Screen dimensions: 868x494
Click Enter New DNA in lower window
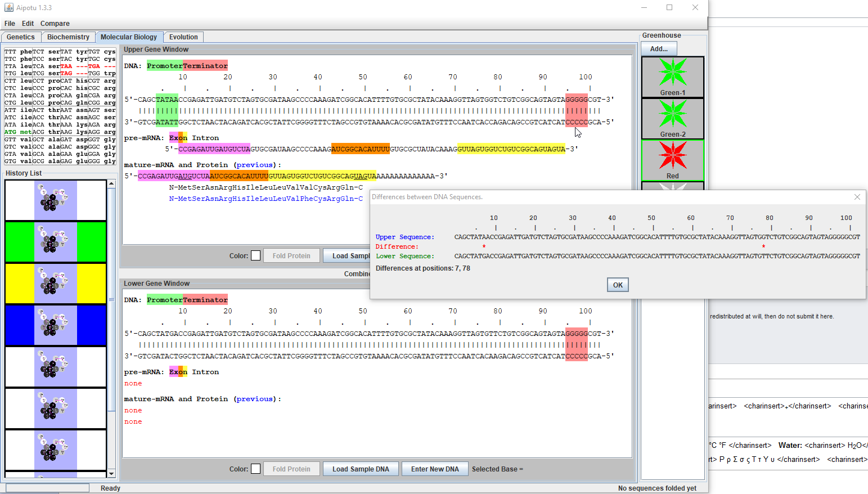tap(434, 469)
